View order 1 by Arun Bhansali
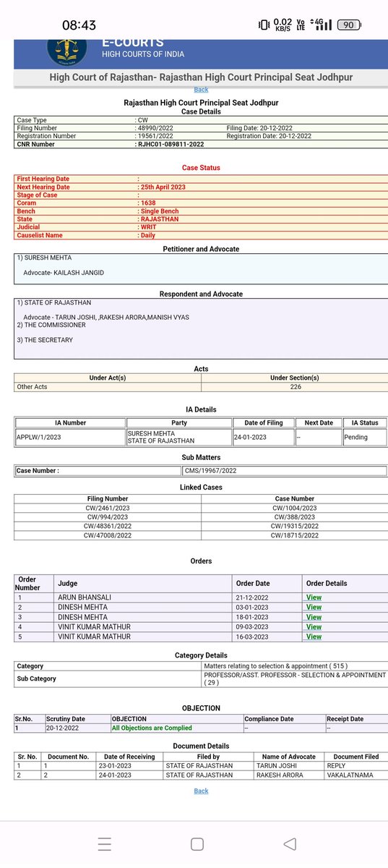388x868 pixels. 314,597
